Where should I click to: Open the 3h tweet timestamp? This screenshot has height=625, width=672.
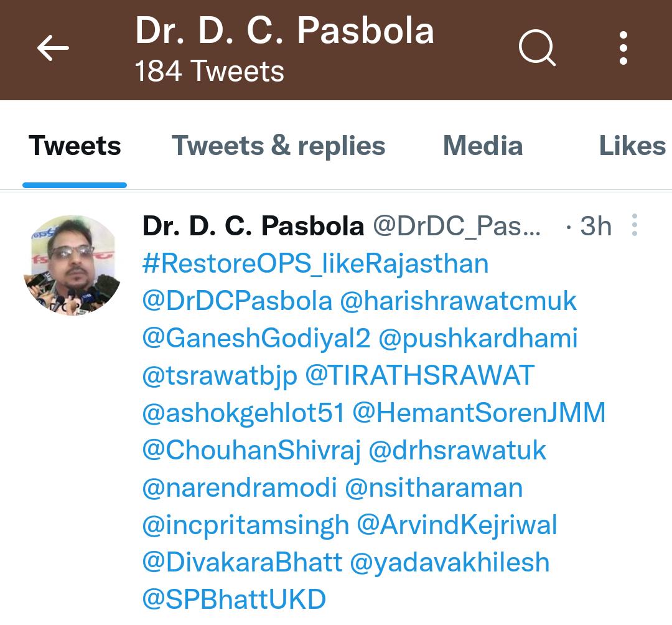tap(595, 226)
